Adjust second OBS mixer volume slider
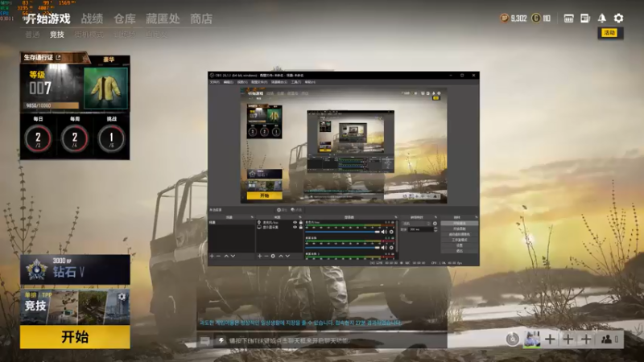This screenshot has width=644, height=362. point(343,248)
